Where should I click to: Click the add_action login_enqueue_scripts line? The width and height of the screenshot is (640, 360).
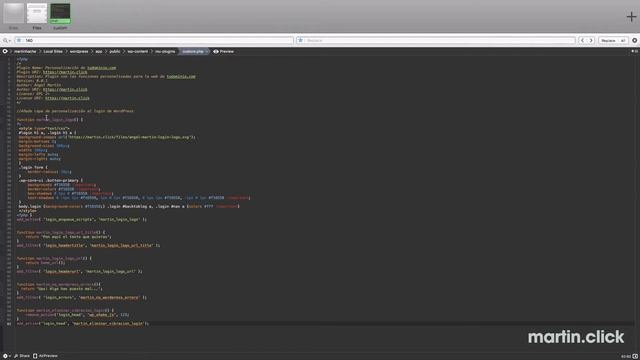coord(82,219)
